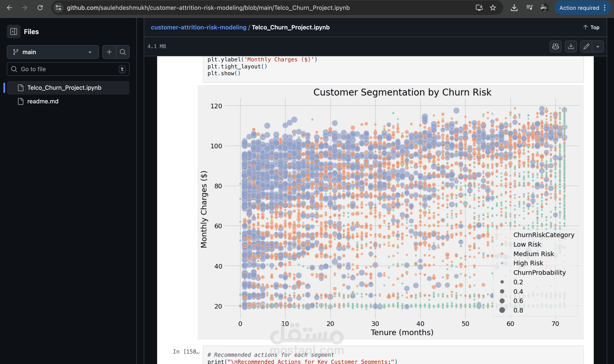The width and height of the screenshot is (614, 364).
Task: Click the add file plus icon
Action: coord(109,52)
